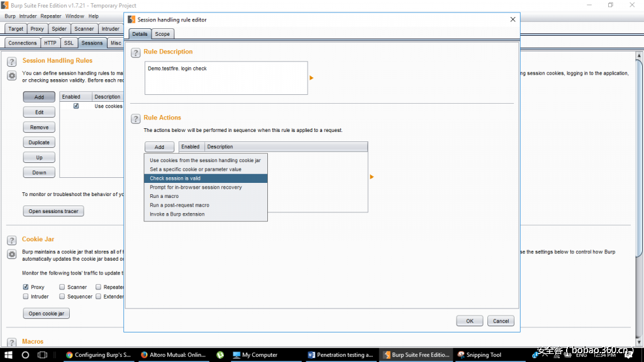Enable Sequencer cookie jar monitoring
The width and height of the screenshot is (644, 362).
click(x=62, y=297)
